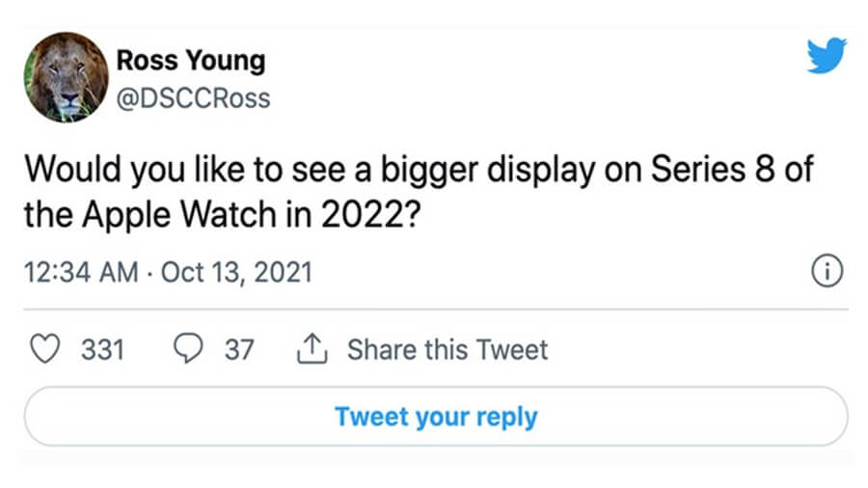Click the 12:34 AM timestamp

[x=80, y=272]
